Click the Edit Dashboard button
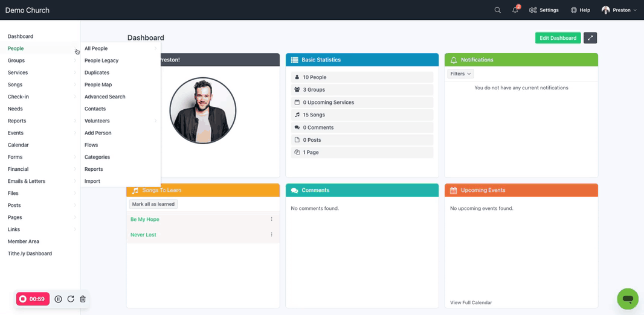The height and width of the screenshot is (315, 644). tap(558, 38)
